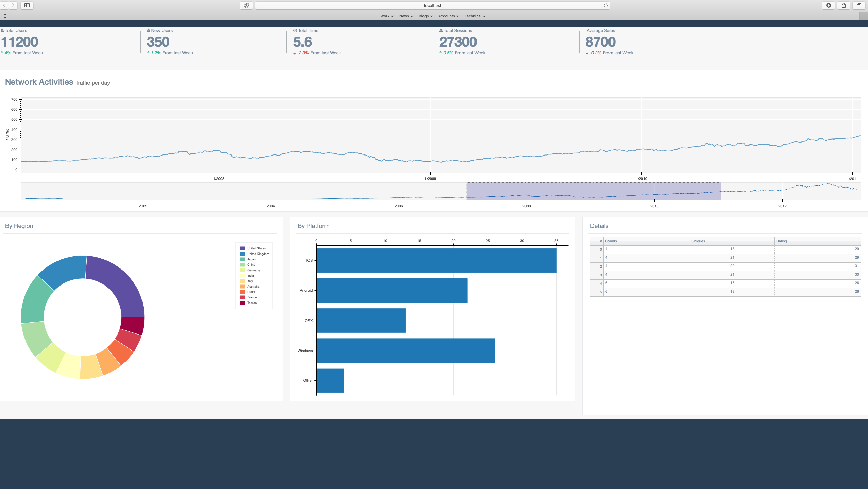
Task: Sort the Details table by Rating
Action: (781, 241)
